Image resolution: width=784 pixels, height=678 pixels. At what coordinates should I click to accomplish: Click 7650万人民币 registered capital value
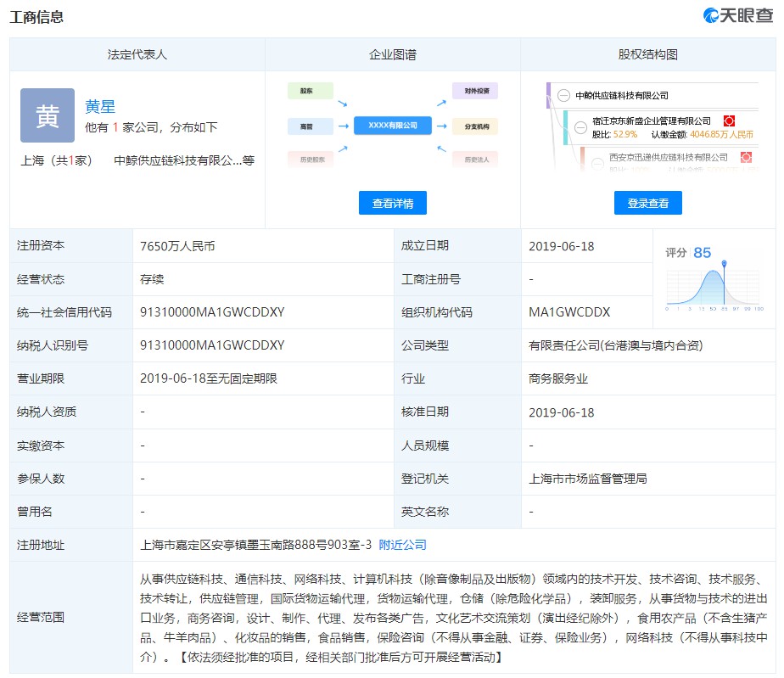point(177,246)
